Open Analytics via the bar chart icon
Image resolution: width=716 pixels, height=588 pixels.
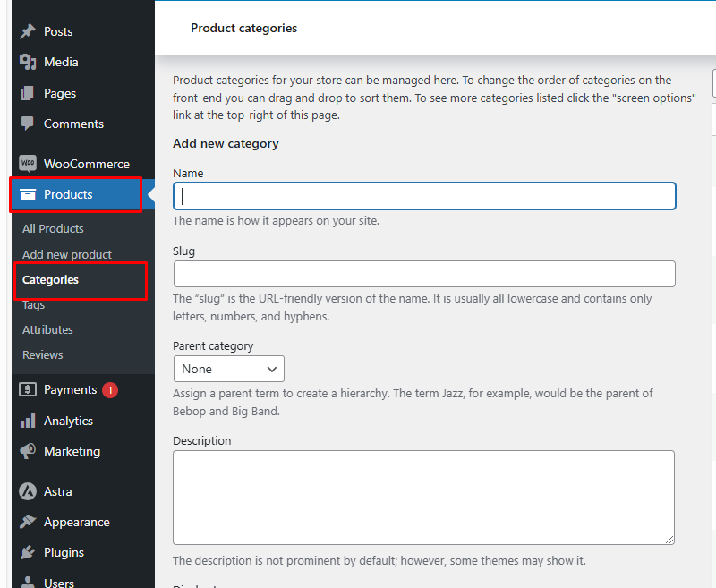(27, 421)
